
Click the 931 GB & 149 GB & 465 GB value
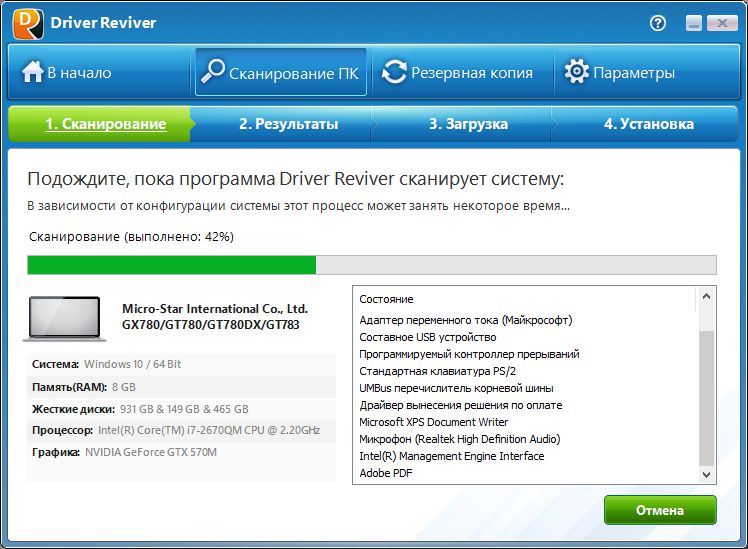pos(184,409)
